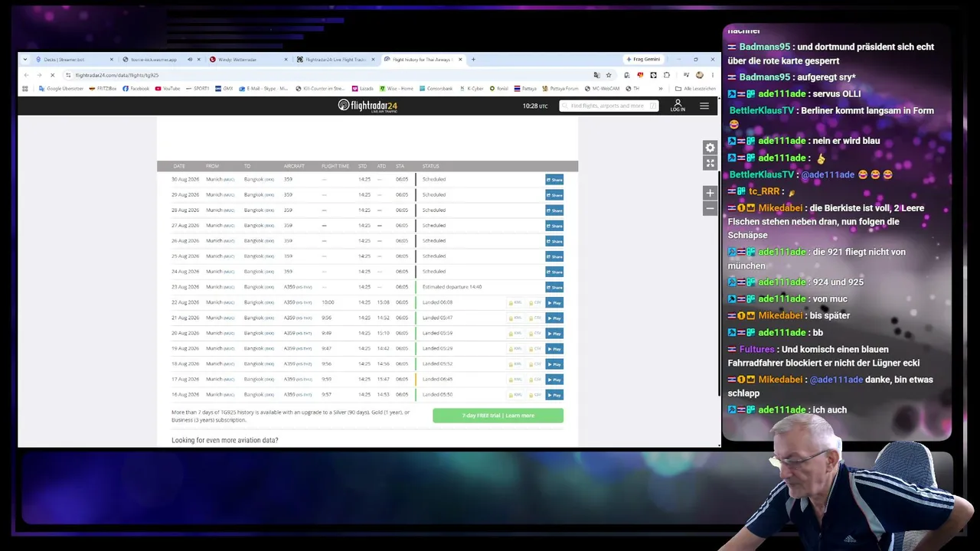Play the 18 Aug 2026 flight
980x551 pixels.
click(x=554, y=364)
